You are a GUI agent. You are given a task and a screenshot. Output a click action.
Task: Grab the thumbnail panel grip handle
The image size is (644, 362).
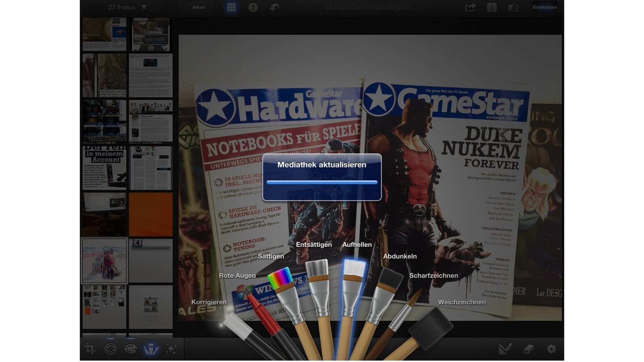170,7
